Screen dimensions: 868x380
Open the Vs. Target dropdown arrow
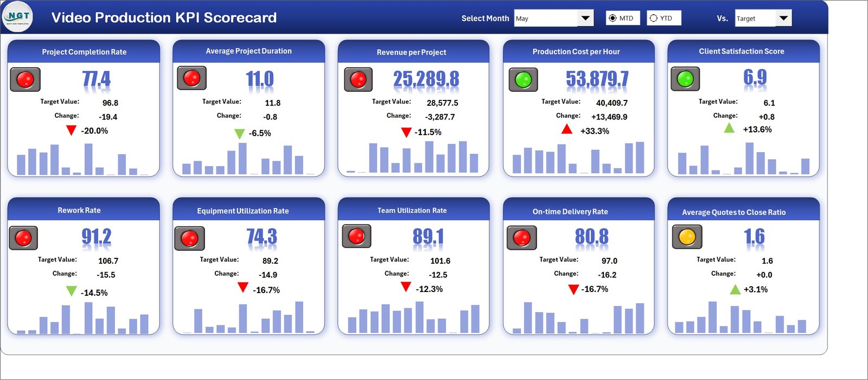pos(783,18)
